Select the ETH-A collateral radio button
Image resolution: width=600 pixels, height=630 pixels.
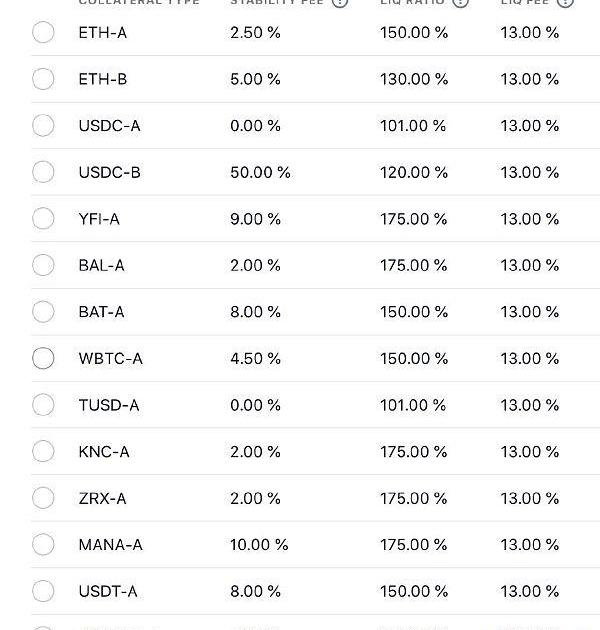(x=43, y=32)
